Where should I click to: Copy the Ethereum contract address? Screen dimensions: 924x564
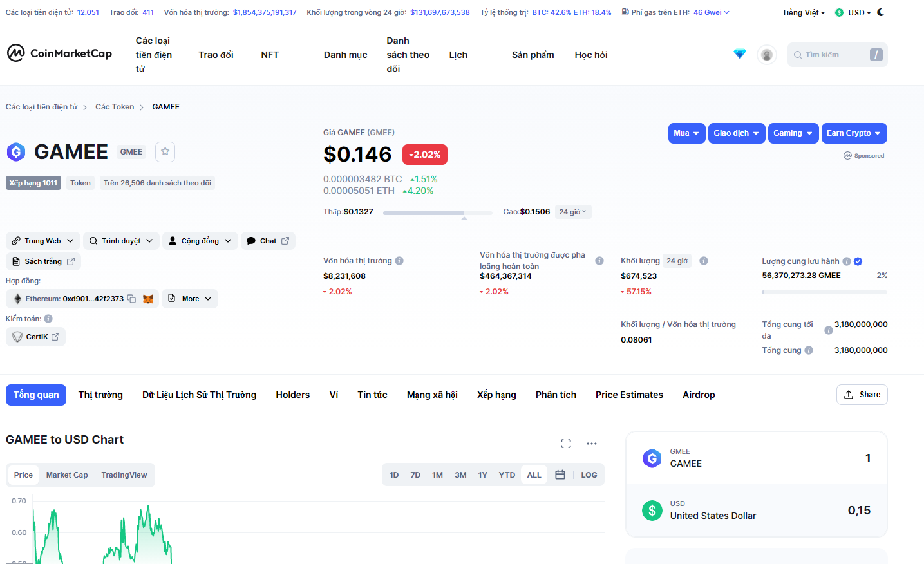(131, 299)
